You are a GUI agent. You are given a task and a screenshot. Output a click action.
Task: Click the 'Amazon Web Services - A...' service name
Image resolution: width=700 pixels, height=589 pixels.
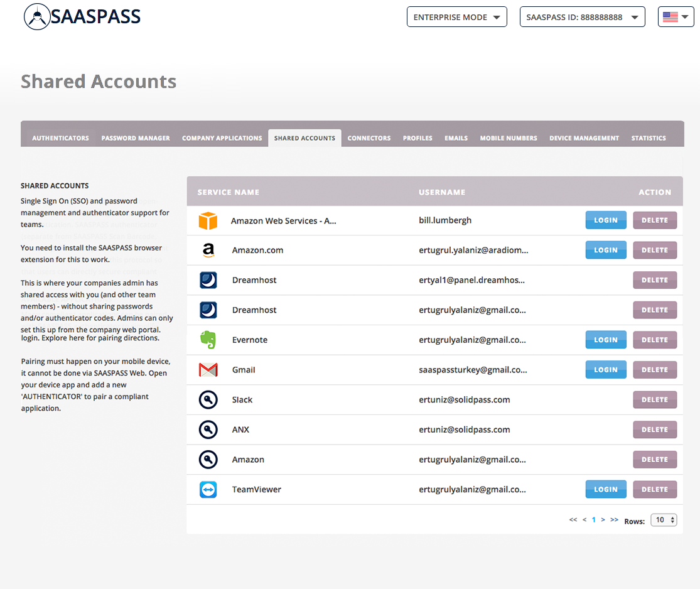pyautogui.click(x=284, y=220)
